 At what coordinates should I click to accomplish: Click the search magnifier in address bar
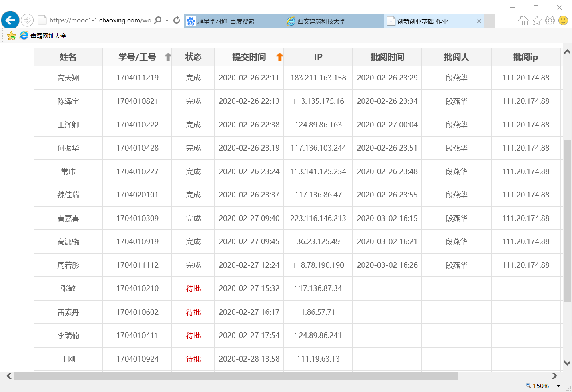point(158,20)
